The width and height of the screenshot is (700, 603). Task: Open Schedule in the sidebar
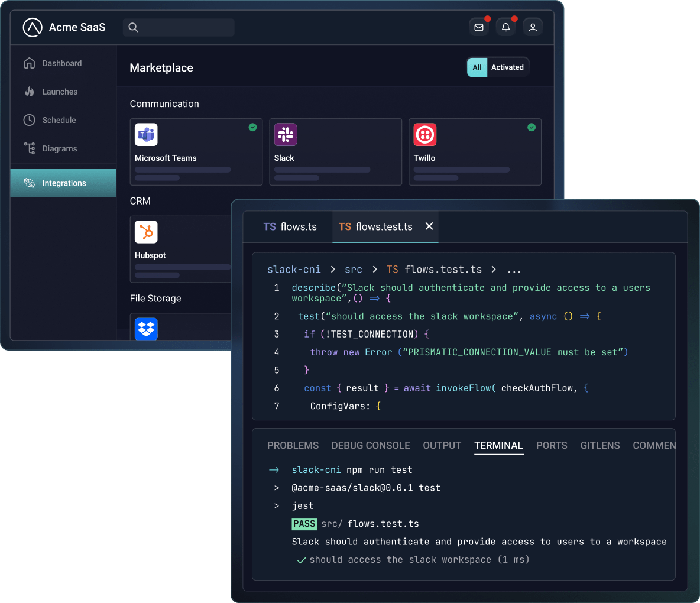click(x=63, y=120)
